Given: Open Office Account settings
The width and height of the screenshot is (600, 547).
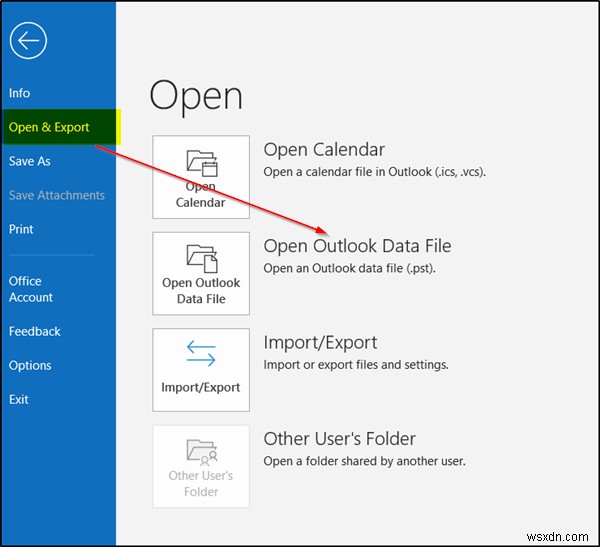Looking at the screenshot, I should tap(31, 289).
